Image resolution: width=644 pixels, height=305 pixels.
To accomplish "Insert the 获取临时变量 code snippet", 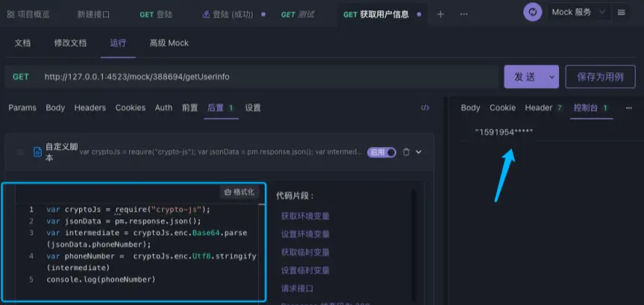I will tap(305, 253).
